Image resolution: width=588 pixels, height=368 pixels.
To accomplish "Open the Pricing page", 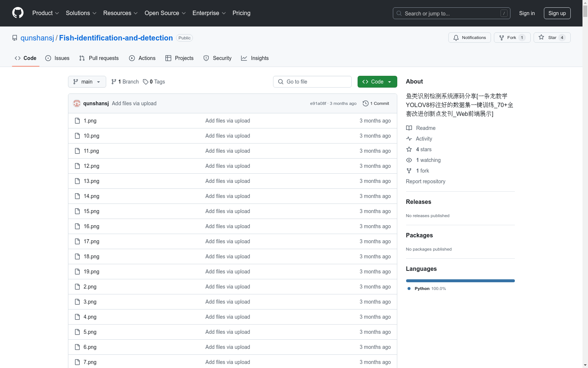I will [x=241, y=13].
